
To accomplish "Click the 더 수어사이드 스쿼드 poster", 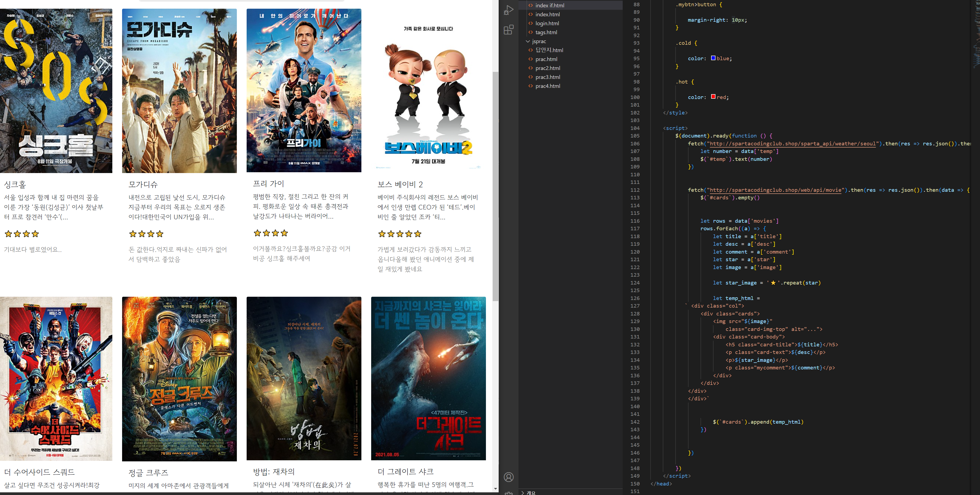I will pyautogui.click(x=56, y=379).
